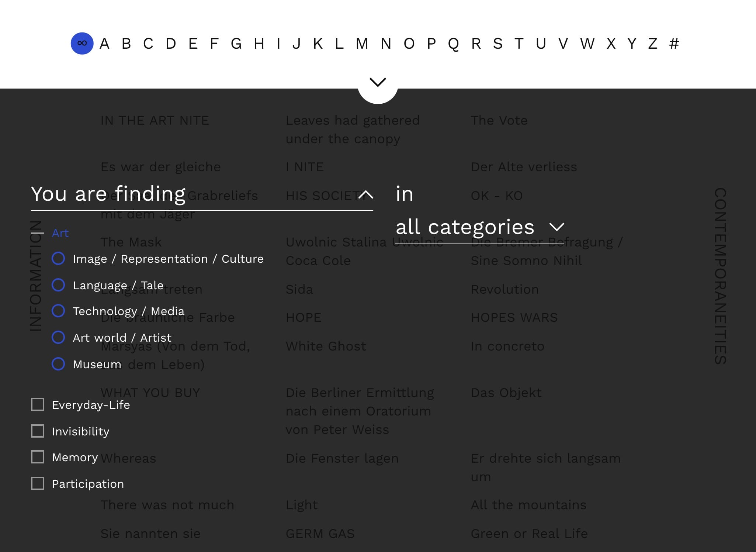This screenshot has width=756, height=552.
Task: Enable the Everyday-Life checkbox
Action: coord(38,405)
